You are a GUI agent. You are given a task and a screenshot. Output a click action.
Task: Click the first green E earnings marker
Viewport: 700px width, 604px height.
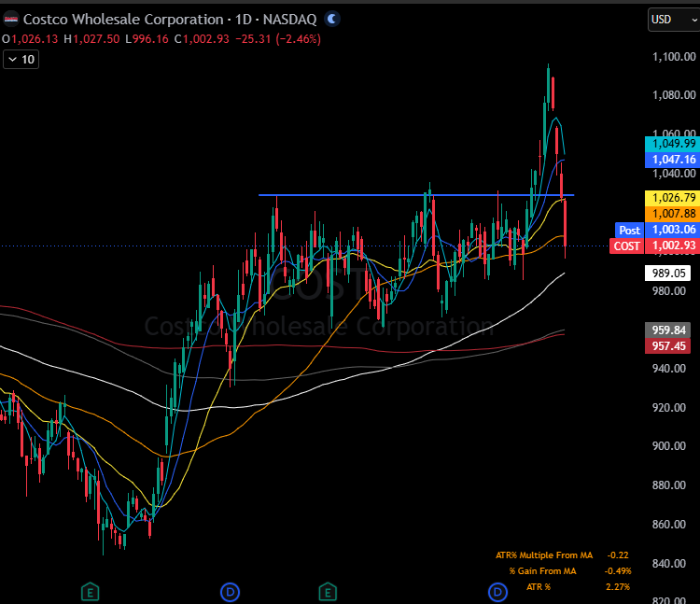click(x=91, y=593)
